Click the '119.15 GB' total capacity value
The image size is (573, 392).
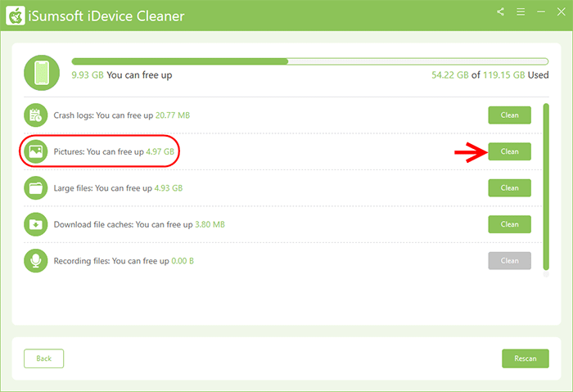click(504, 75)
